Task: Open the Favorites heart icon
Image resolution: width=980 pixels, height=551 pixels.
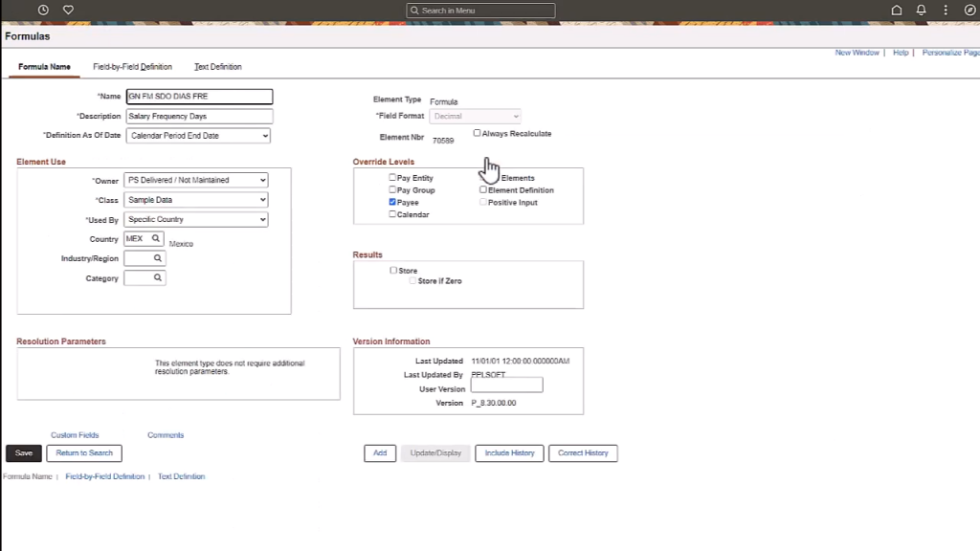Action: (67, 10)
